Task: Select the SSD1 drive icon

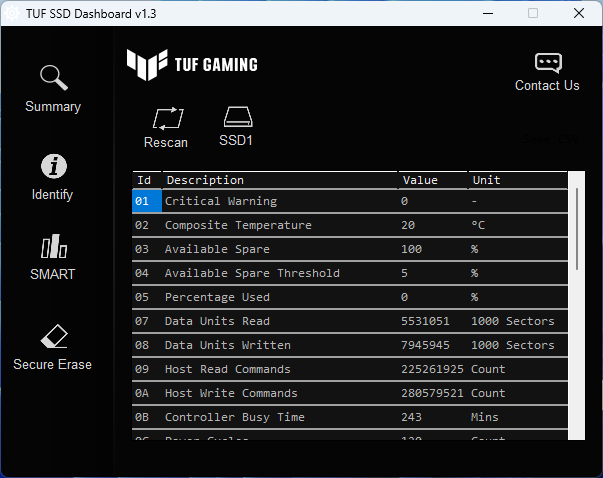Action: click(238, 117)
